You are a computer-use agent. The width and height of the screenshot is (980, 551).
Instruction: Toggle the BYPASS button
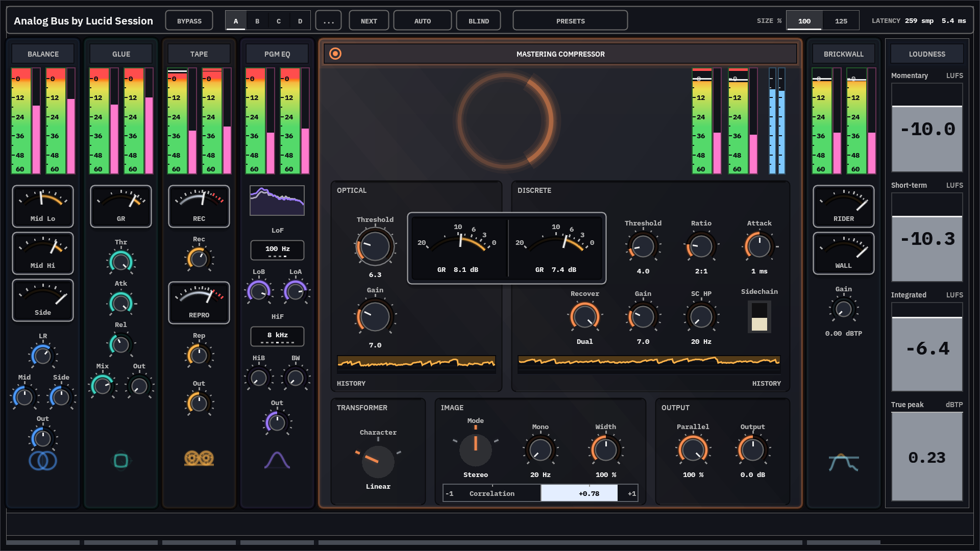pyautogui.click(x=189, y=21)
